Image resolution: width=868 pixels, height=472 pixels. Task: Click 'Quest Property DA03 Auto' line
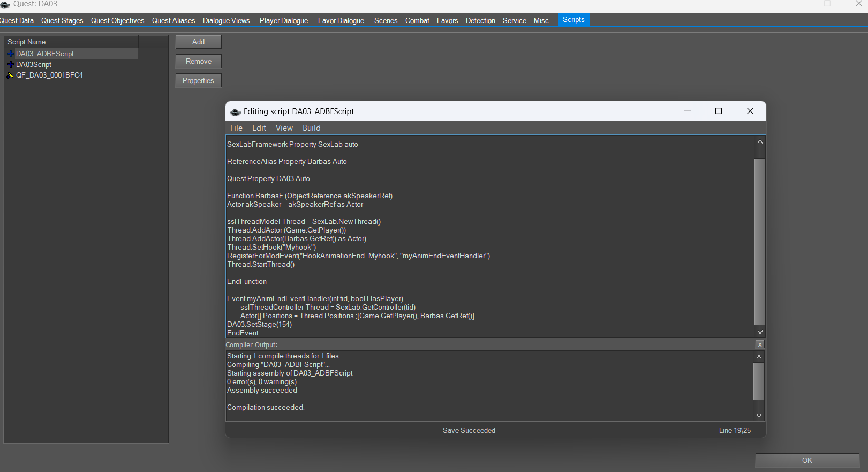coord(268,178)
